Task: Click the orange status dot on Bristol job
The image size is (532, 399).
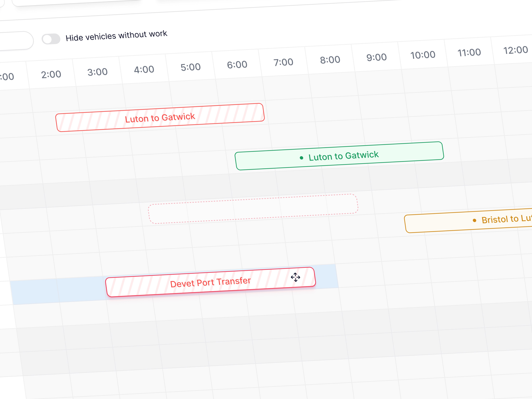Action: coord(474,220)
